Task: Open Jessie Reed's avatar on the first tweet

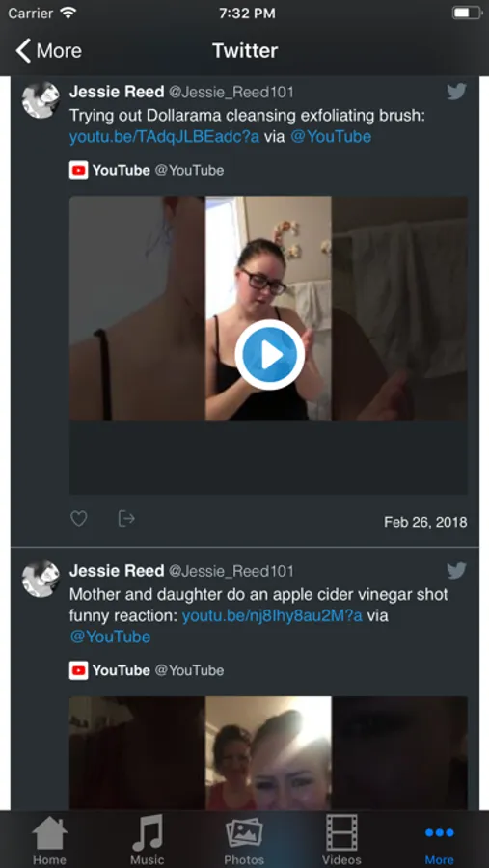Action: point(41,99)
